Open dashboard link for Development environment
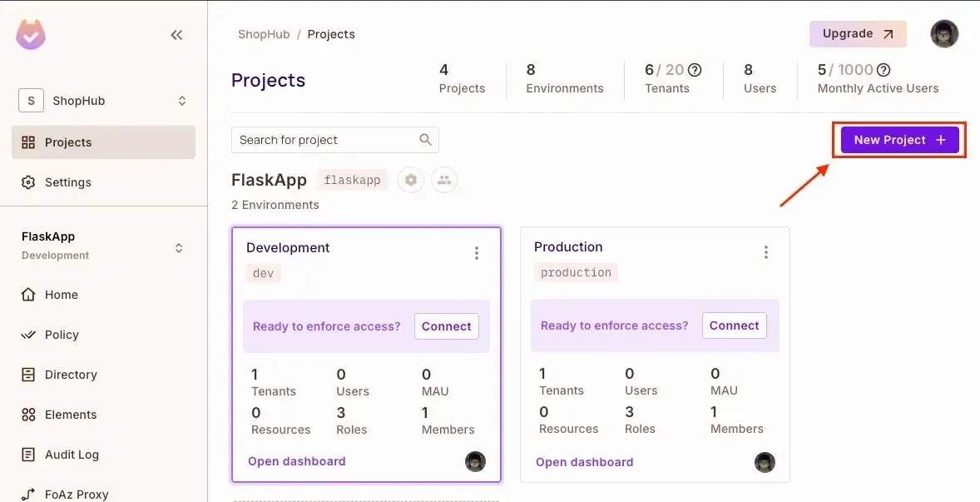Image resolution: width=980 pixels, height=502 pixels. 296,461
